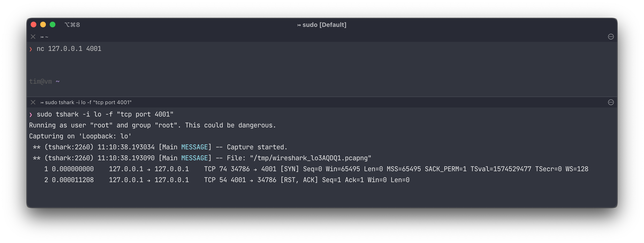
Task: Click the 'Running as user root' warning line
Action: 152,125
